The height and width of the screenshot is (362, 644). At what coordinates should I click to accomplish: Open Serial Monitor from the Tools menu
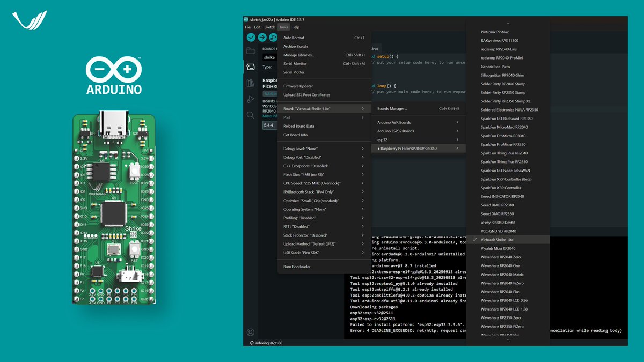pyautogui.click(x=295, y=63)
